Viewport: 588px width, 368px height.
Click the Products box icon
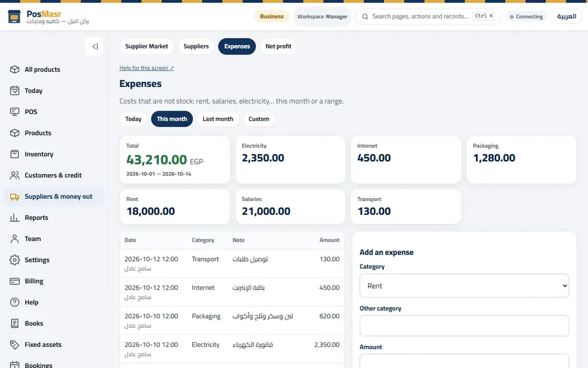15,133
